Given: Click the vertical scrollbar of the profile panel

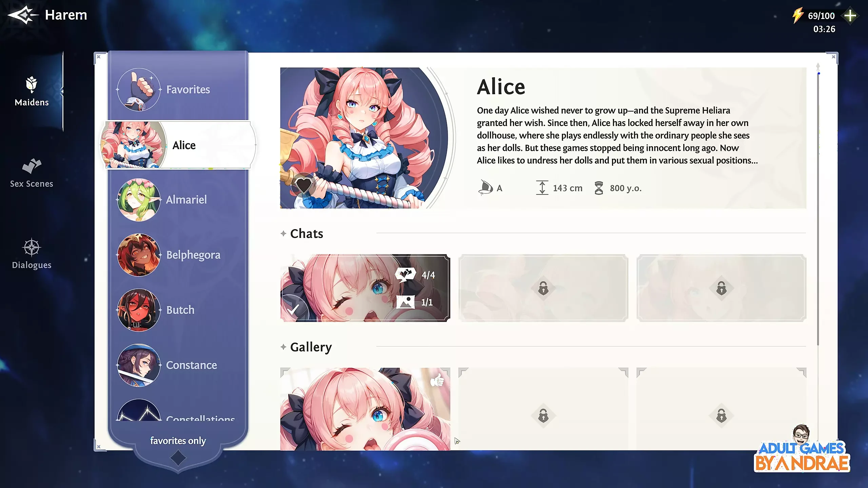Looking at the screenshot, I should tap(818, 203).
